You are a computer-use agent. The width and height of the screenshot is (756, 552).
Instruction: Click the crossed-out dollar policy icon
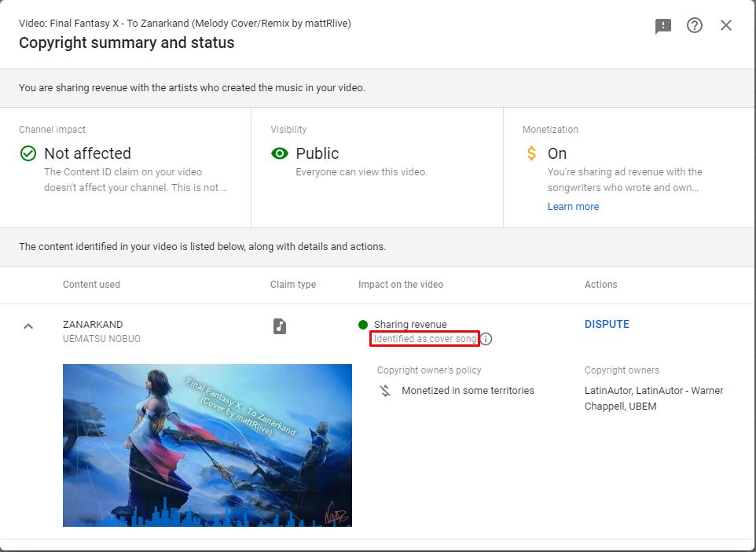[385, 390]
